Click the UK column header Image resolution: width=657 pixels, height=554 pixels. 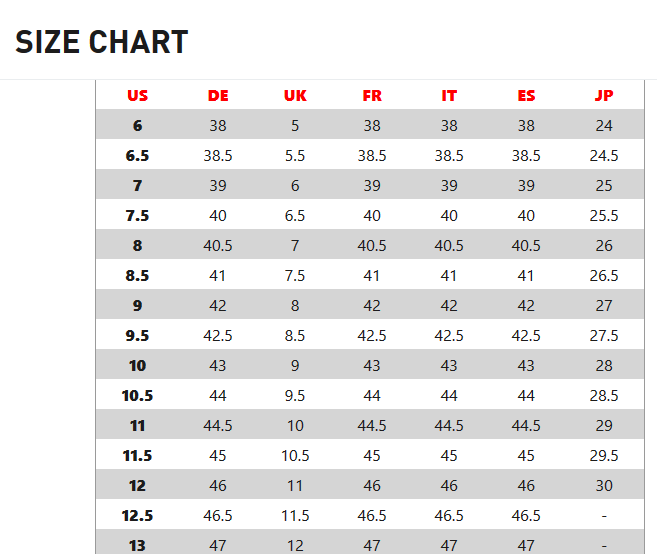coord(295,96)
